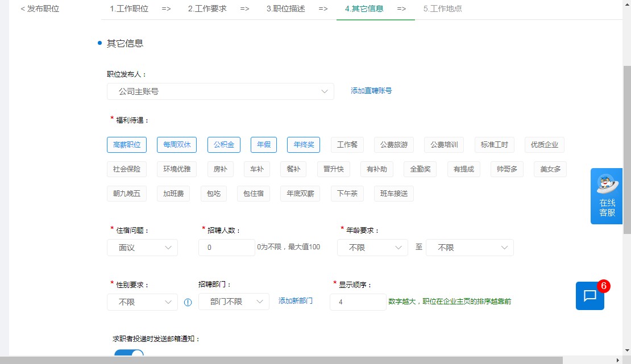This screenshot has width=631, height=364.
Task: Open the 在线客服 customer service panel
Action: tap(606, 196)
